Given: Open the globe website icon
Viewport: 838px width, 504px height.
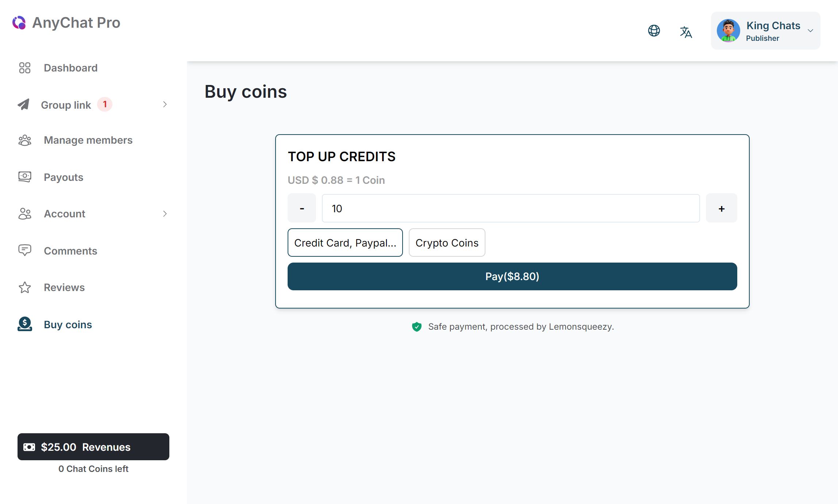Looking at the screenshot, I should 654,31.
